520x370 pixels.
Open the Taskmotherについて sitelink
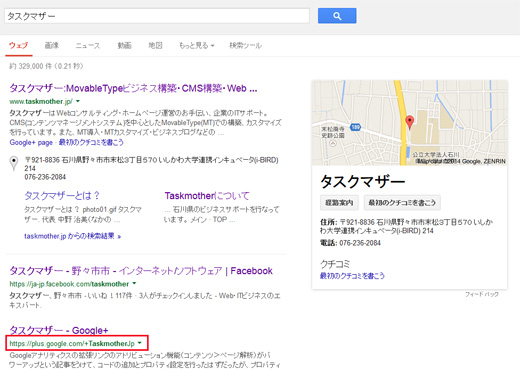207,196
